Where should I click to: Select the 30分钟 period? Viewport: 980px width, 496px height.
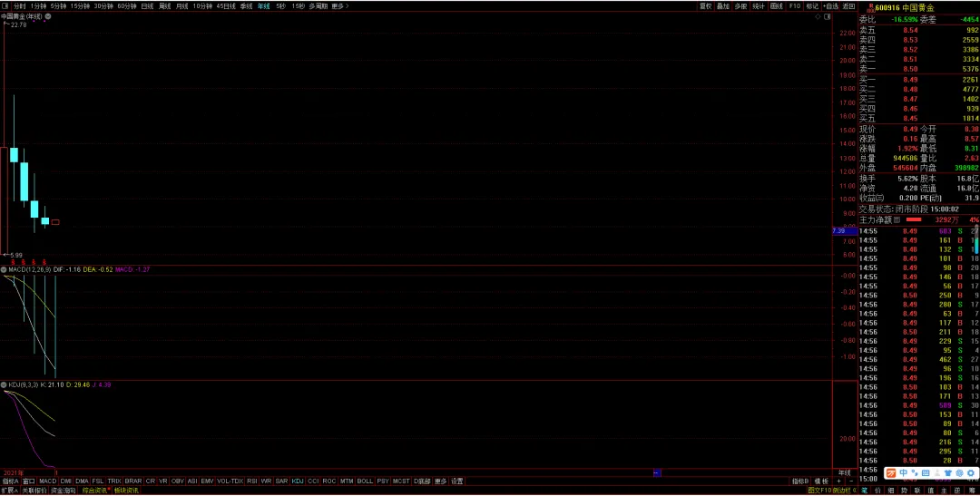(103, 5)
